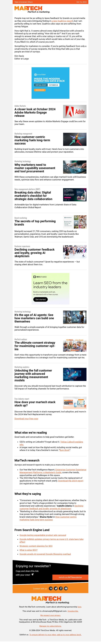Screen dimensions: 101x644
Task: Open 'The secrets of top performing brands' headline
Action: coord(35,223)
